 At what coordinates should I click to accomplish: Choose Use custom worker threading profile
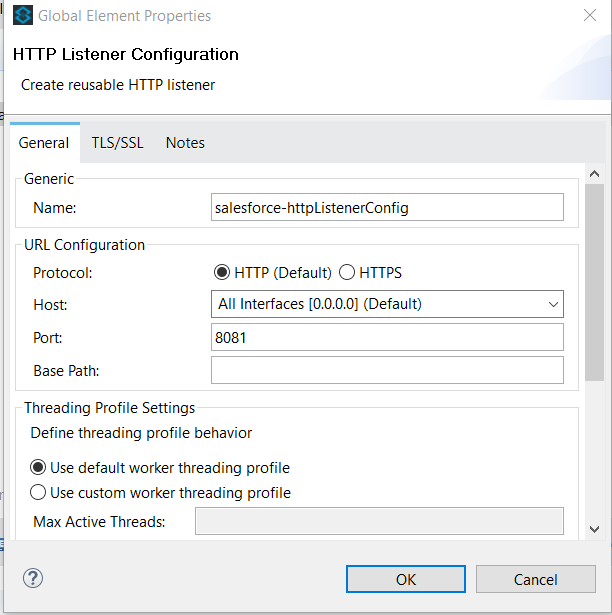(39, 492)
